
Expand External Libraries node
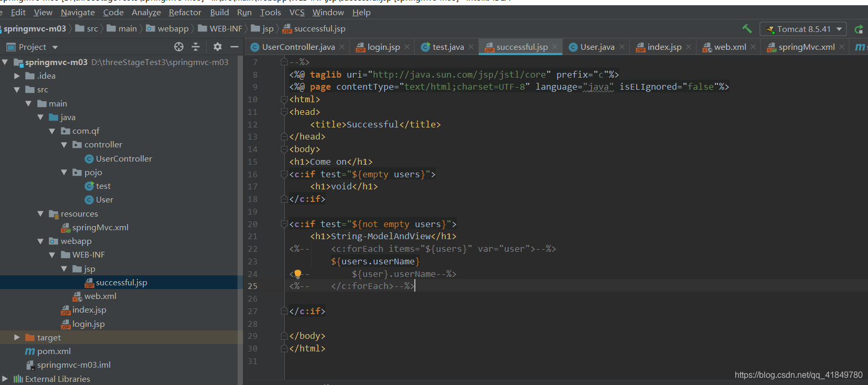(5, 379)
